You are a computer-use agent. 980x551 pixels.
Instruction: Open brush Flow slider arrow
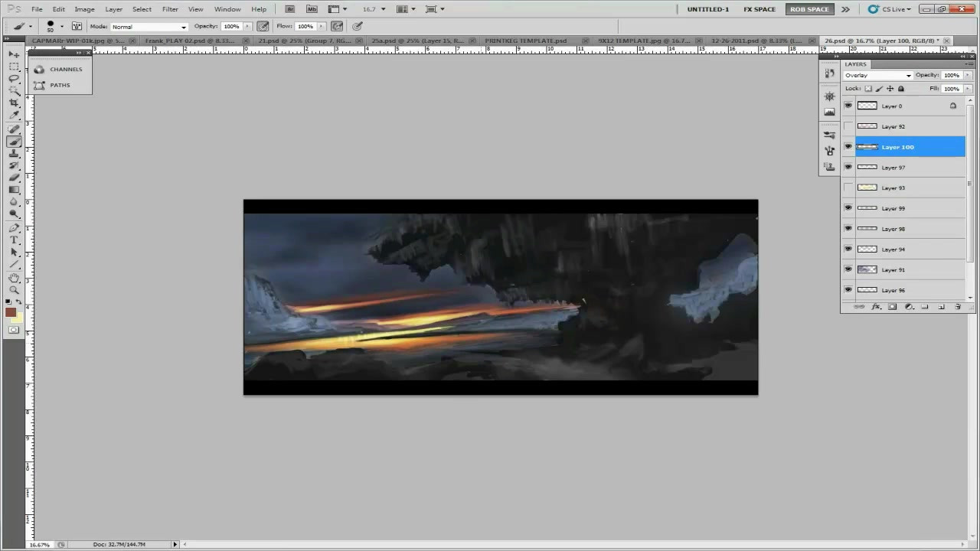coord(322,26)
